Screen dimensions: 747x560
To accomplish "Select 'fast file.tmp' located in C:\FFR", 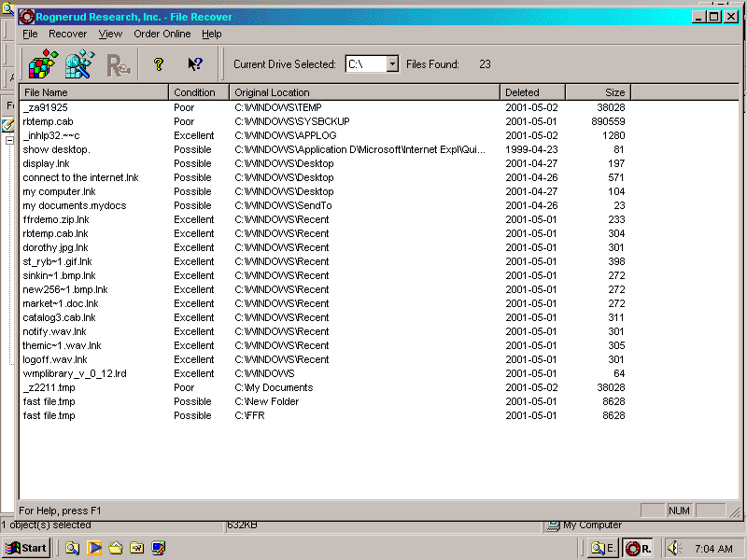I will pyautogui.click(x=49, y=415).
